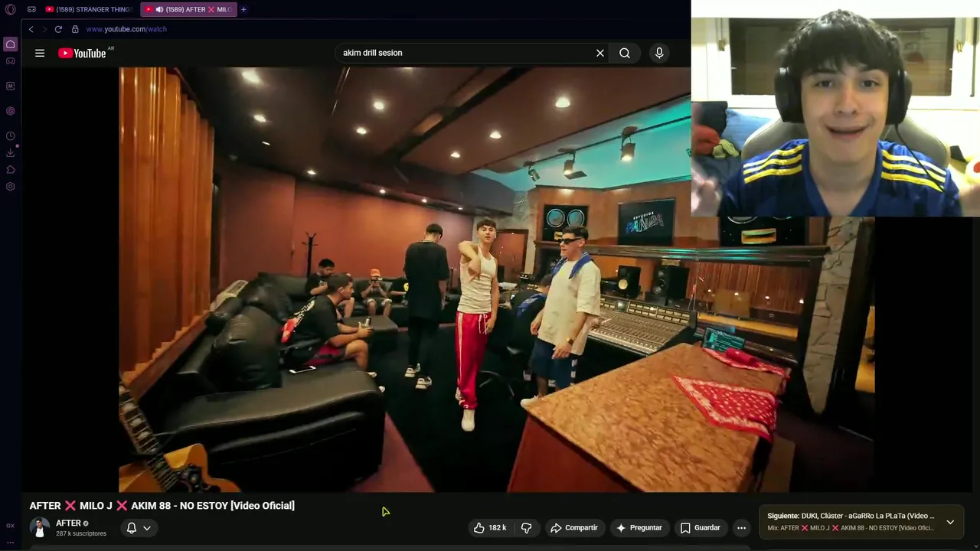Image resolution: width=980 pixels, height=551 pixels.
Task: Open the Opera menu logo
Action: 10,9
